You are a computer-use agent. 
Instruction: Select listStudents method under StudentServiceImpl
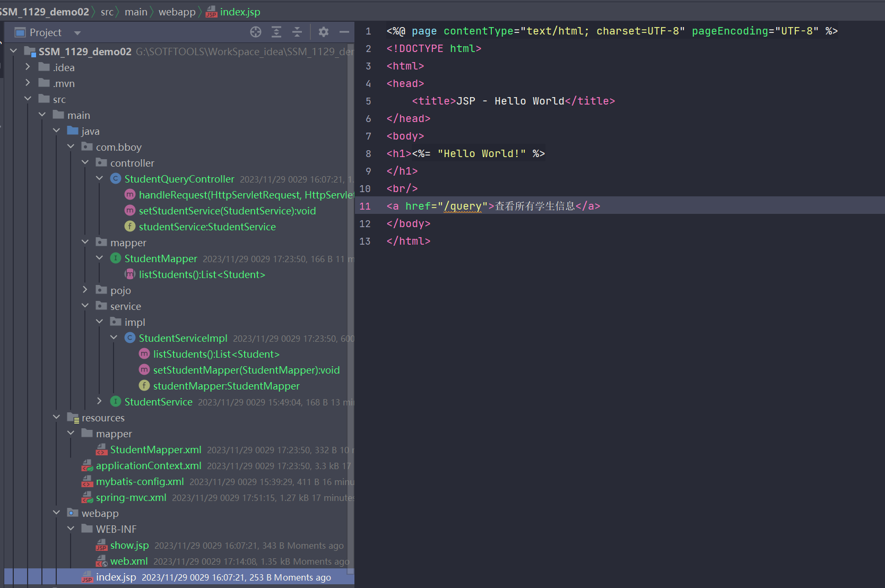coord(216,354)
